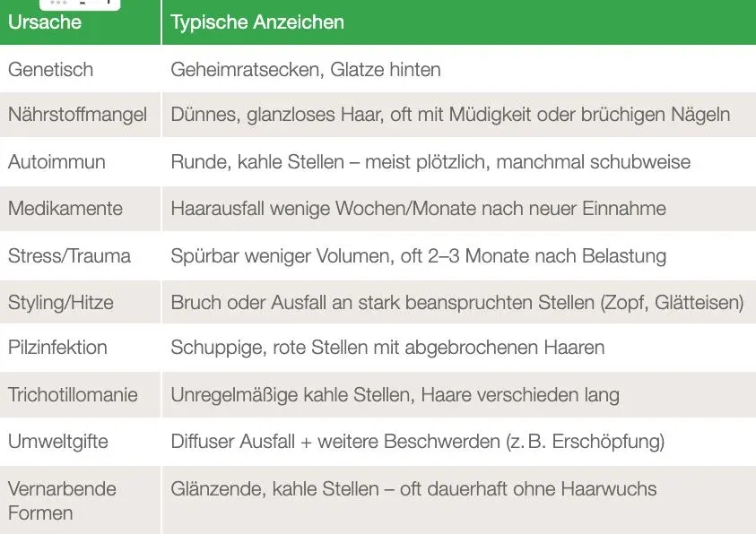This screenshot has width=756, height=534.
Task: Click the three-dots icon in top widget
Action: (x=58, y=3)
